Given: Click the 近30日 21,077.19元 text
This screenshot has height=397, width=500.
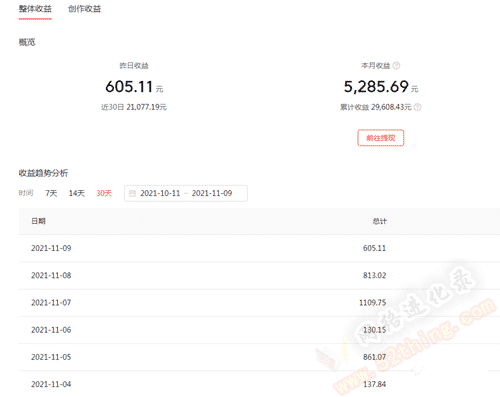Looking at the screenshot, I should coord(134,107).
